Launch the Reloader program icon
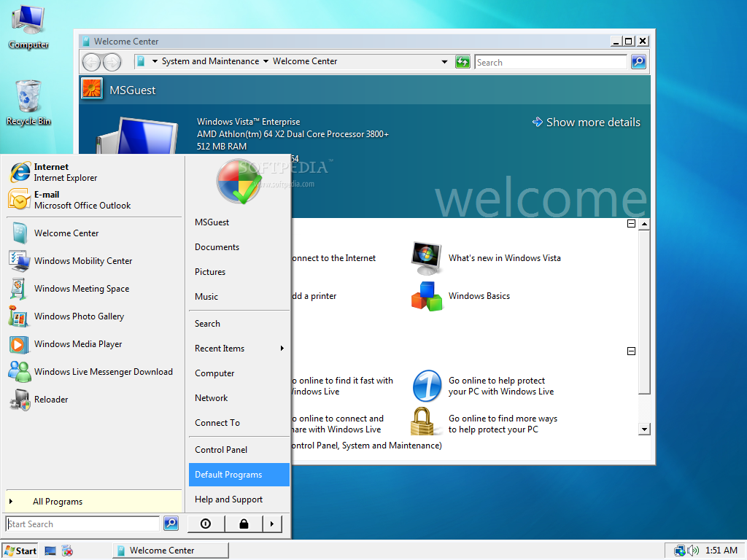This screenshot has height=560, width=747. click(x=20, y=400)
